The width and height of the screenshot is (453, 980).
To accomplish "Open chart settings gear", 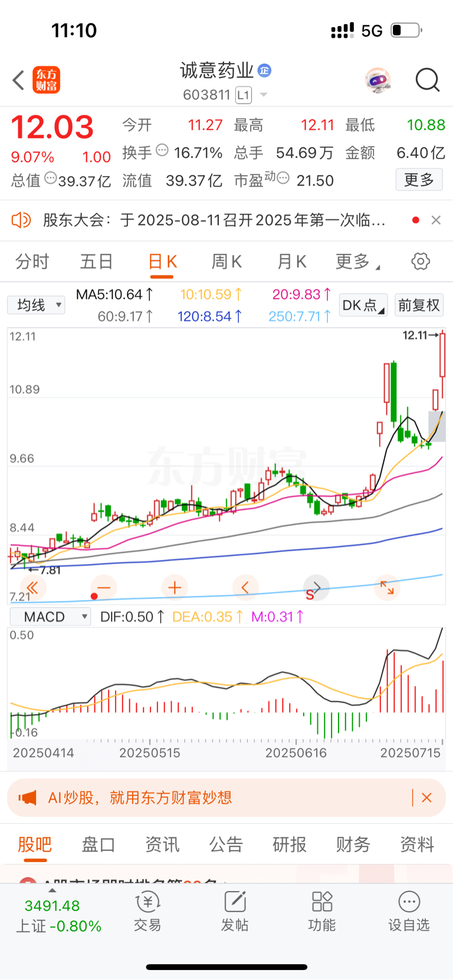I will [421, 261].
